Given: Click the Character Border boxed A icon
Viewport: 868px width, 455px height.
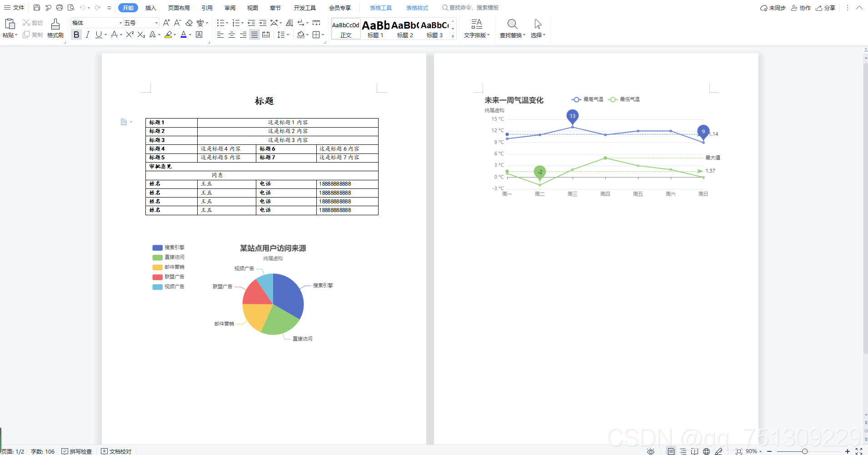Looking at the screenshot, I should click(x=199, y=35).
